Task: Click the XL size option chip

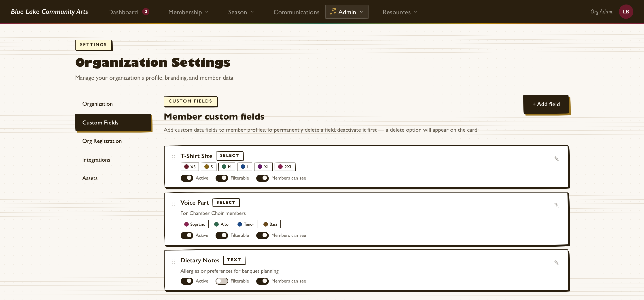Action: [263, 167]
